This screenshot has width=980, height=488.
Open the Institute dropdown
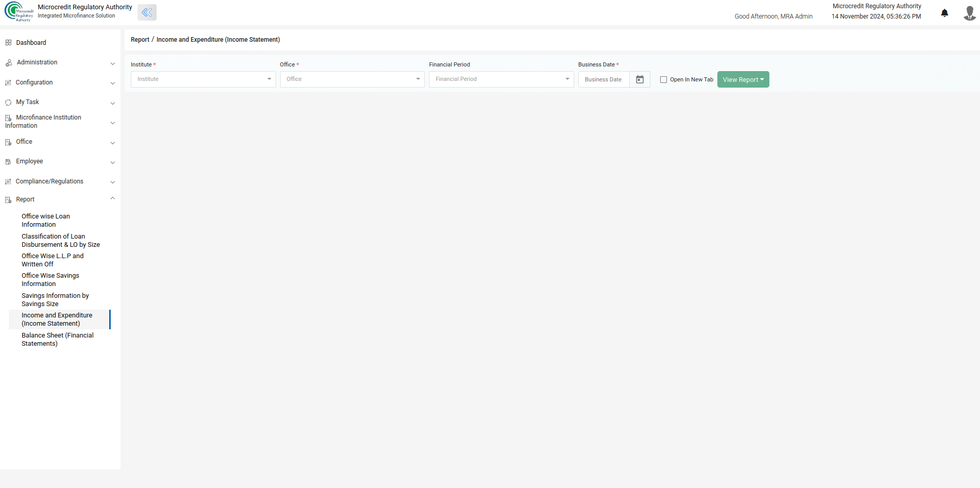pos(203,79)
